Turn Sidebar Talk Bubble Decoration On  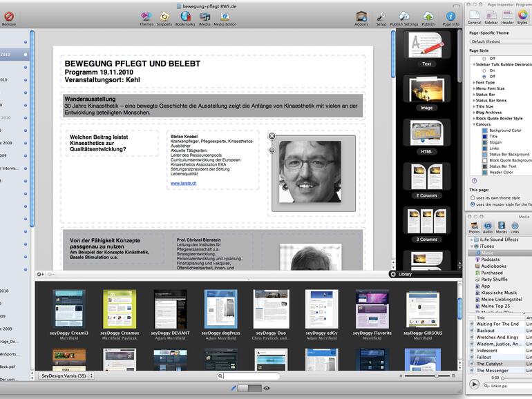tap(484, 70)
